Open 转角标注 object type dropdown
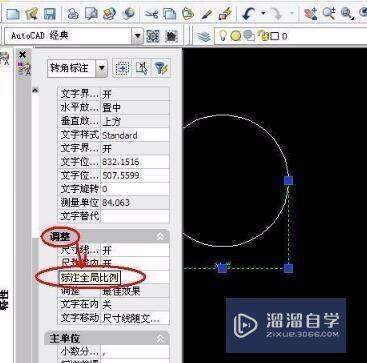Viewport: 367px width, 363px height. [x=101, y=68]
